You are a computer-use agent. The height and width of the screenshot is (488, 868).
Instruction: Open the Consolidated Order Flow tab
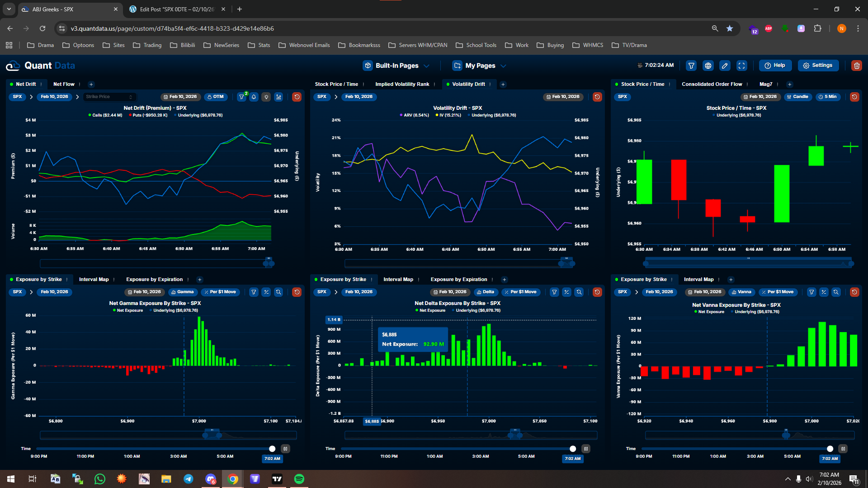point(712,84)
